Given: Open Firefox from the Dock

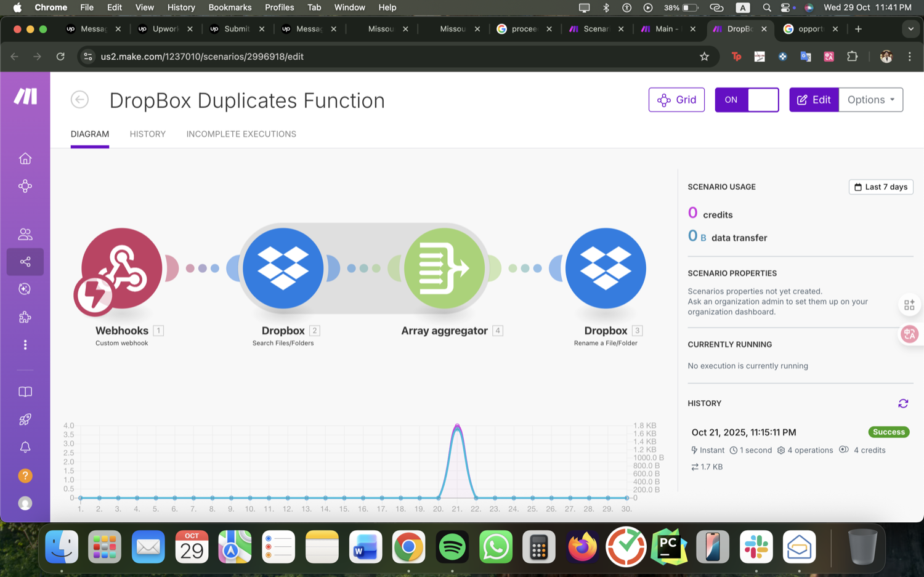Looking at the screenshot, I should [583, 547].
